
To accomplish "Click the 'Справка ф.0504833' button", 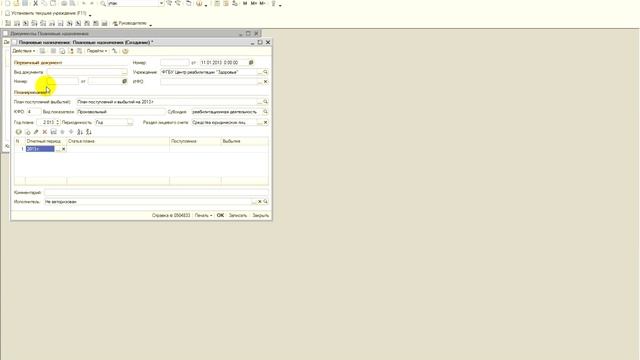I will click(171, 215).
